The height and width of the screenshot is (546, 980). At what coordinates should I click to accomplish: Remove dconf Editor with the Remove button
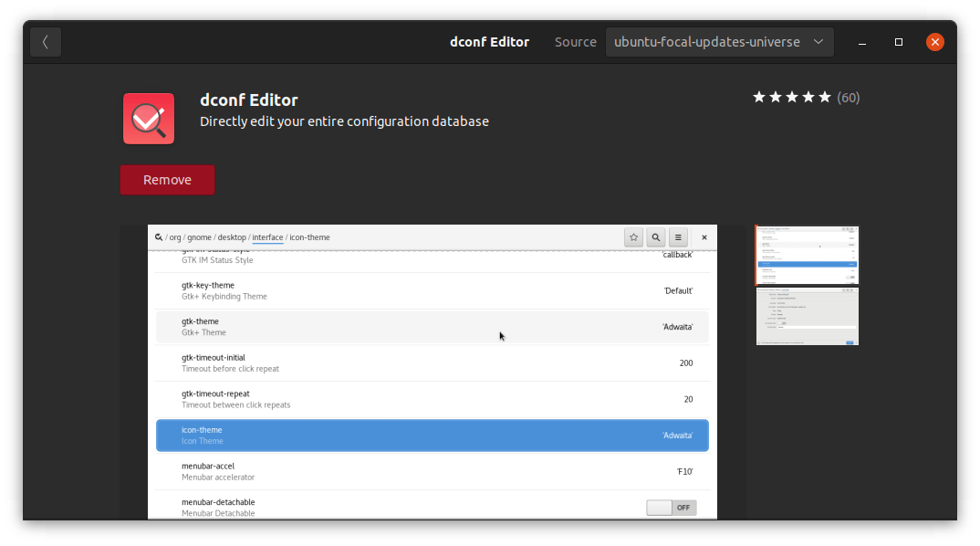[x=168, y=180]
